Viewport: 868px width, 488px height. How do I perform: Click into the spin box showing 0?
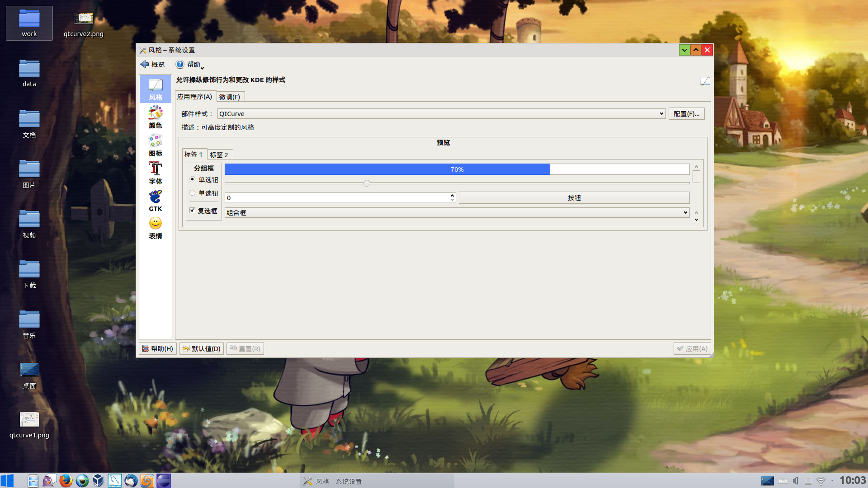[337, 198]
